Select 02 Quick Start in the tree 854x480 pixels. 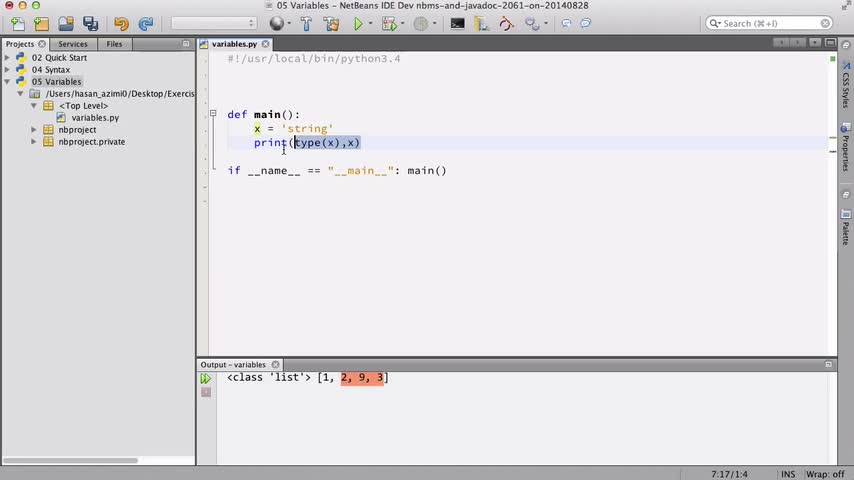click(x=59, y=57)
